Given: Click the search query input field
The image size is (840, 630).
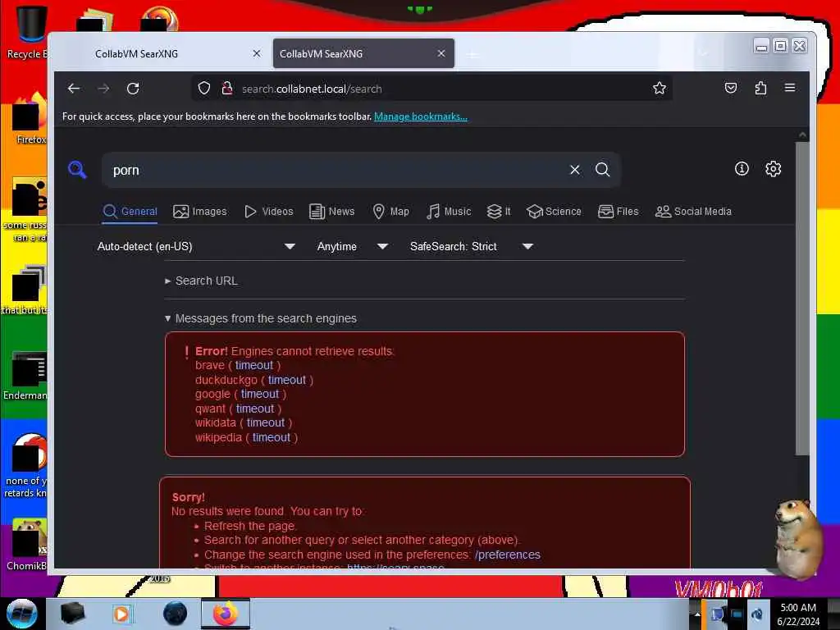Looking at the screenshot, I should point(335,170).
